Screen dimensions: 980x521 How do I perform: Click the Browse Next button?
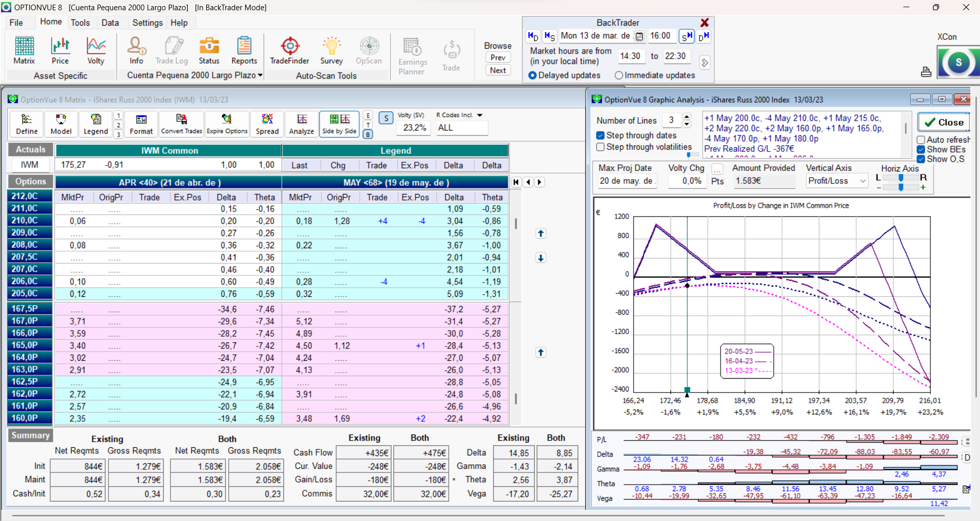tap(498, 70)
